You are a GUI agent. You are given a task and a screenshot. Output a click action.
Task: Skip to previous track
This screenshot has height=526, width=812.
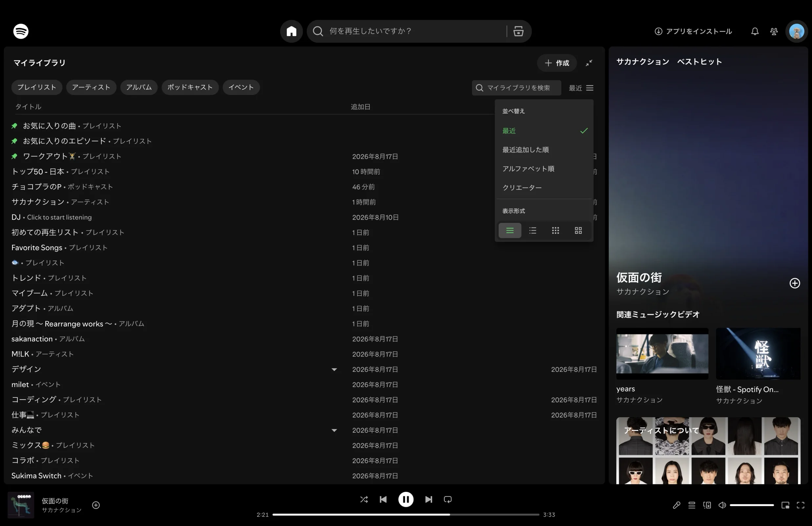pyautogui.click(x=383, y=499)
